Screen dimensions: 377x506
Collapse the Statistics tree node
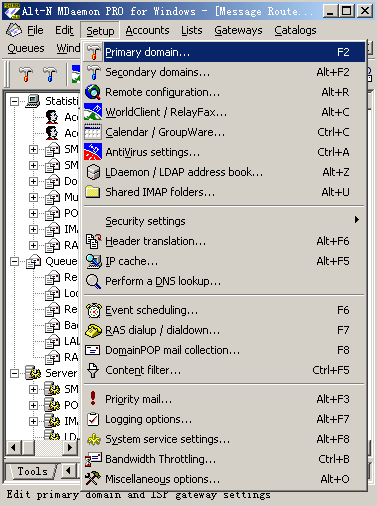pyautogui.click(x=14, y=101)
